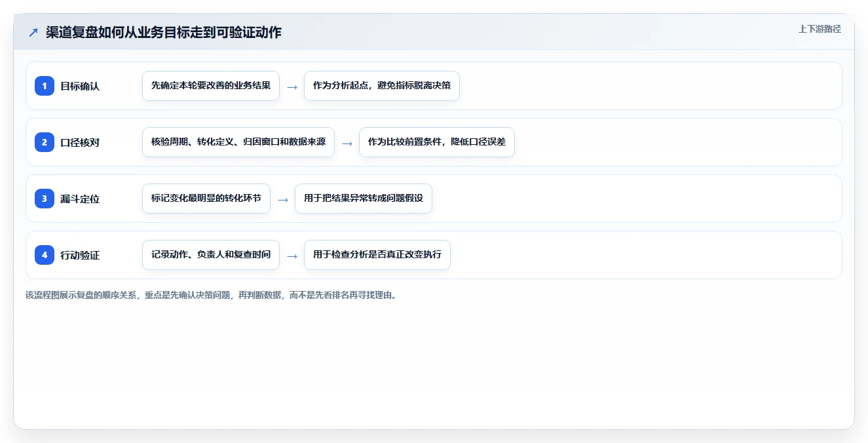Viewport: 868px width, 443px height.
Task: Click the box 作为比较前置条件，降低口径误差
Action: tap(437, 142)
